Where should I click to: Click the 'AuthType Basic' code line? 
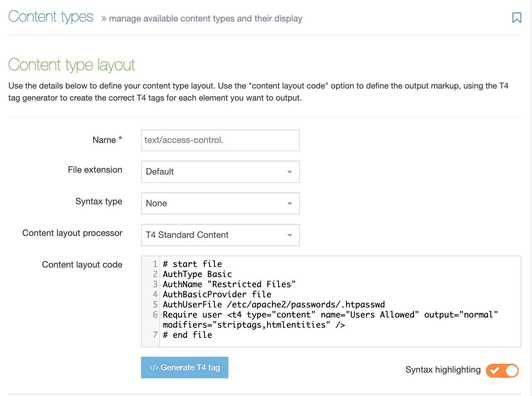click(197, 274)
